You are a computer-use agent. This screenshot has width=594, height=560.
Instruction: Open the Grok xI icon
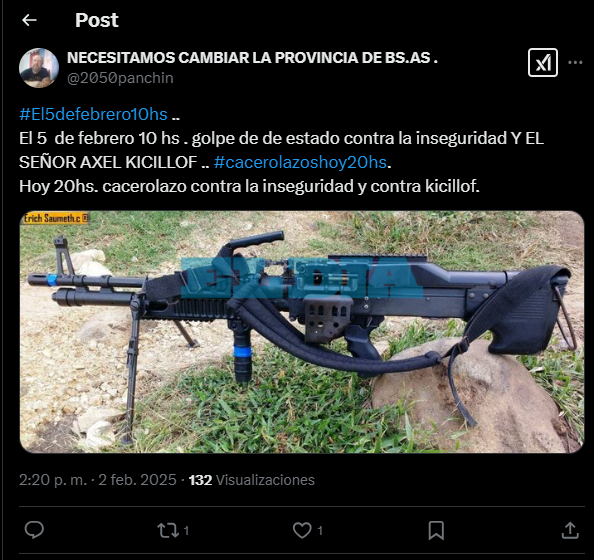(542, 63)
